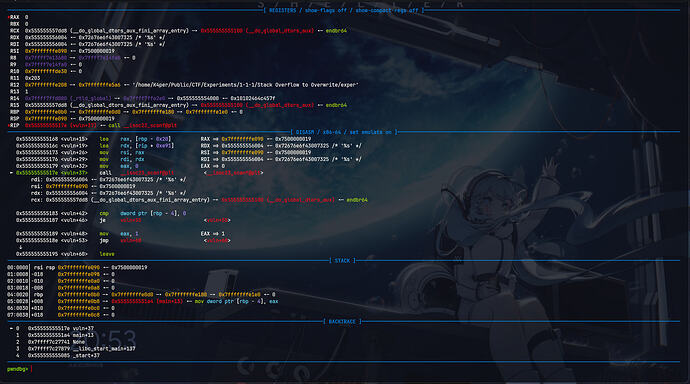The height and width of the screenshot is (384, 690).
Task: Click the stack entry 01:0008 offset
Action: [x=17, y=274]
